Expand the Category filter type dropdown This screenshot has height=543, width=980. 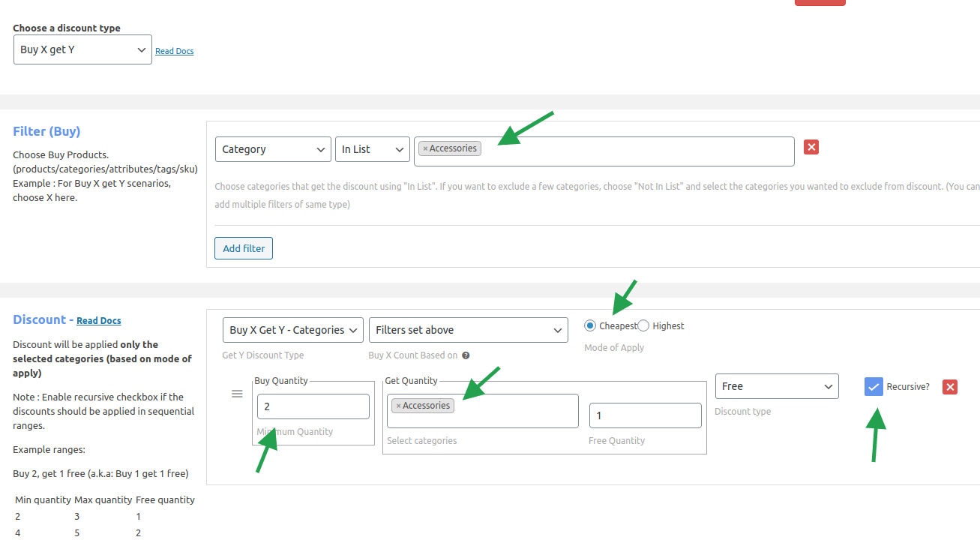coord(273,149)
